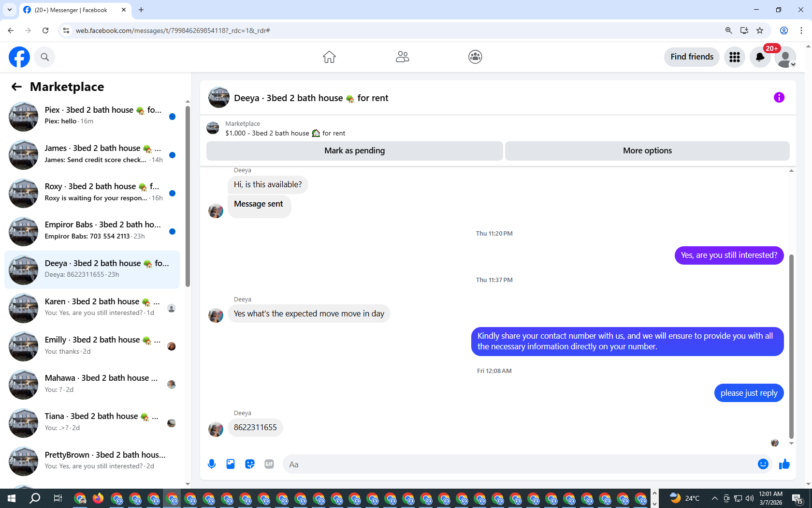The width and height of the screenshot is (812, 508).
Task: Open the Chrome three-dot menu
Action: tap(801, 30)
